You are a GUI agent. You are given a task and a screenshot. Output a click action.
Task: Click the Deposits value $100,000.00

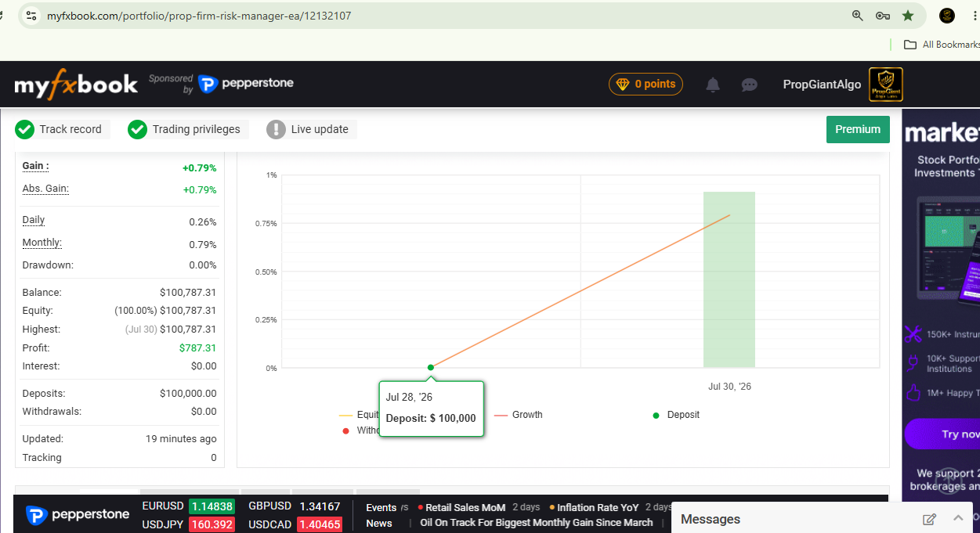click(x=188, y=394)
